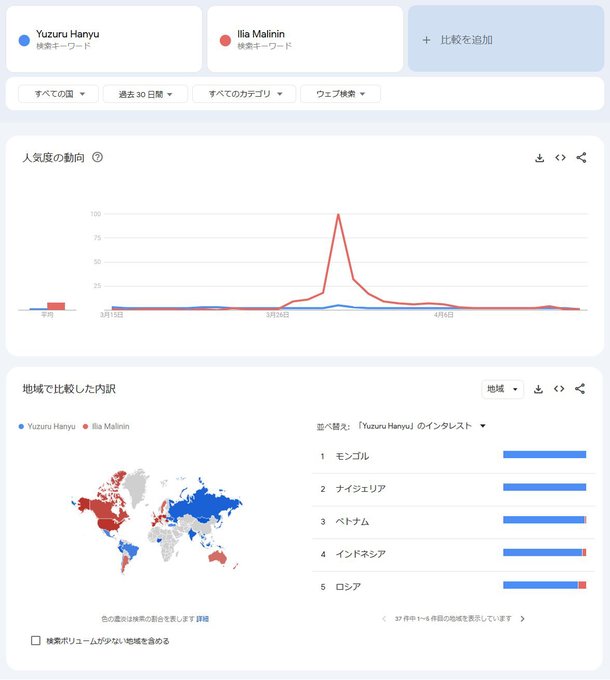610x680 pixels.
Task: Click embed icon in 地域で比較した内訳 panel
Action: click(x=559, y=389)
